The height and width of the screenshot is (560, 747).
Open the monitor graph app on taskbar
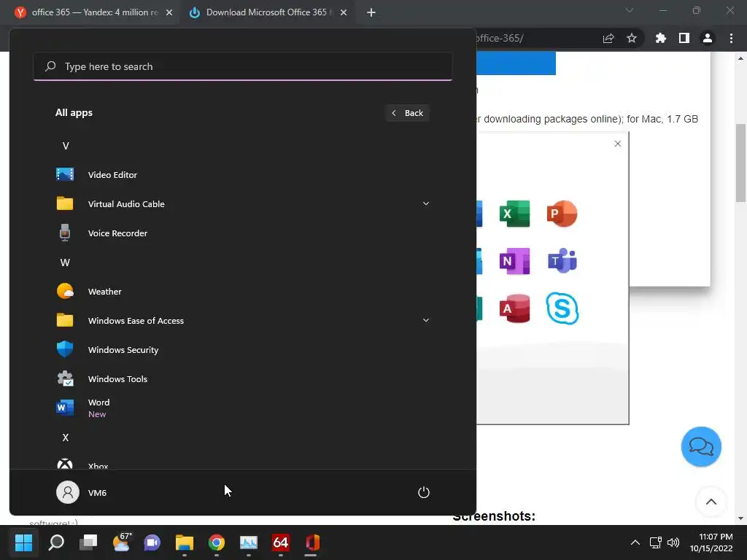coord(249,542)
